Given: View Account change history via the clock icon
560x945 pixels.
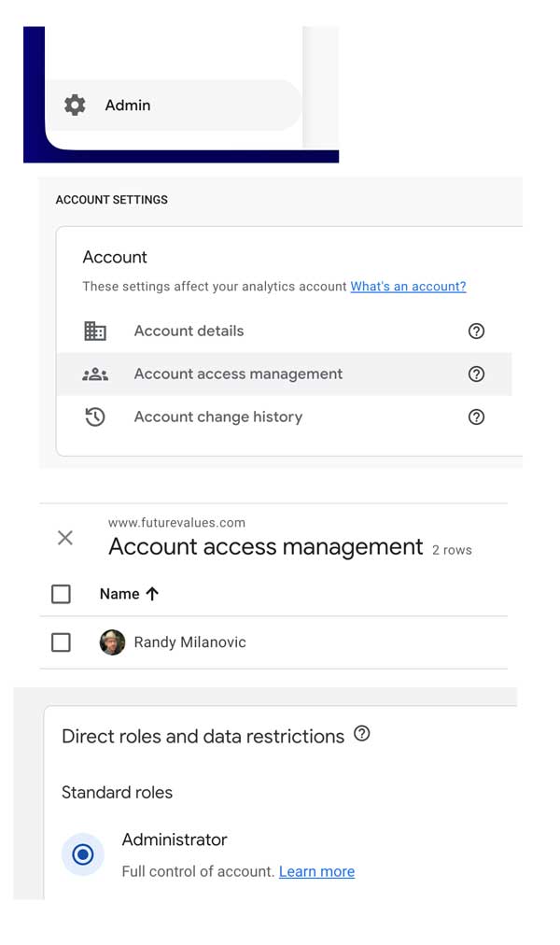Looking at the screenshot, I should [93, 416].
